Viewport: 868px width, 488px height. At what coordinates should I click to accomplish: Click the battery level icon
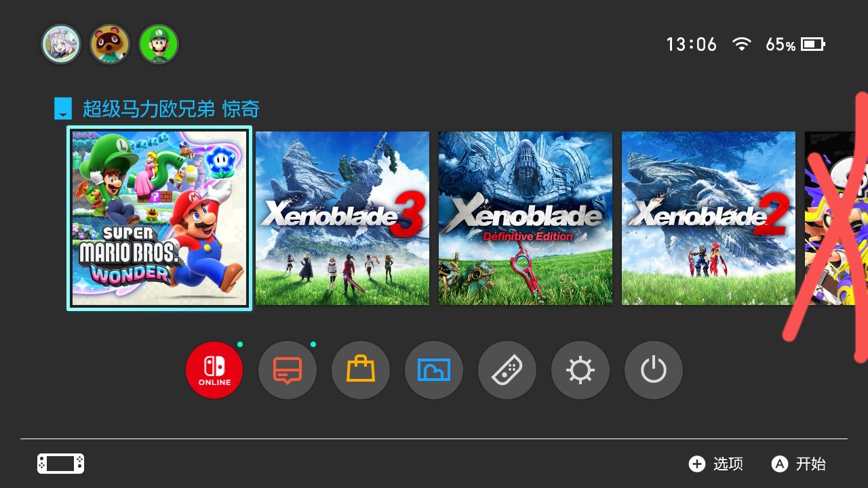click(x=812, y=45)
